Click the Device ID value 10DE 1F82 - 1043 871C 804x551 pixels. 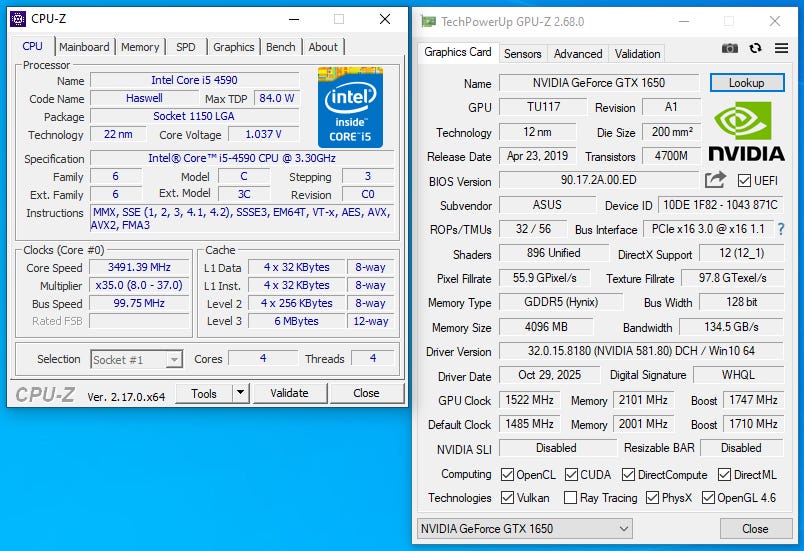tap(720, 205)
